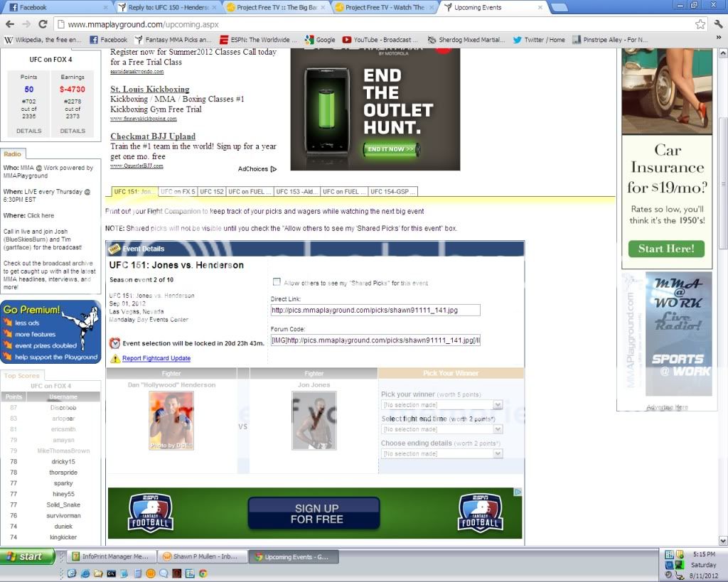The height and width of the screenshot is (582, 728).
Task: Switch to Project Free TV Watch tab
Action: (385, 7)
